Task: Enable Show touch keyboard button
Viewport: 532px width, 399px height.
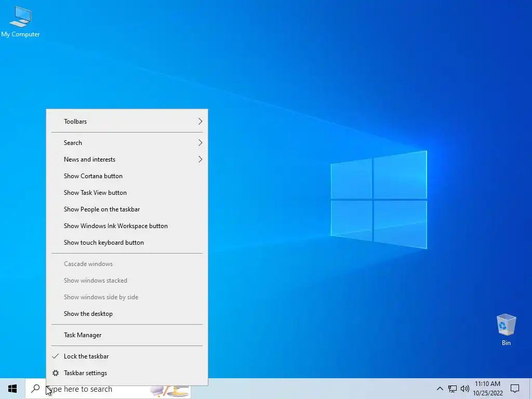Action: point(127,243)
